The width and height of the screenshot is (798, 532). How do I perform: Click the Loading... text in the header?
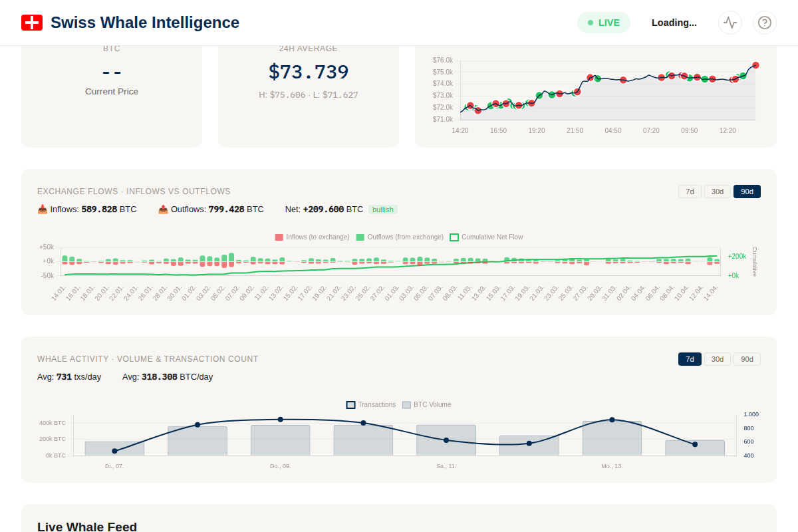point(674,22)
